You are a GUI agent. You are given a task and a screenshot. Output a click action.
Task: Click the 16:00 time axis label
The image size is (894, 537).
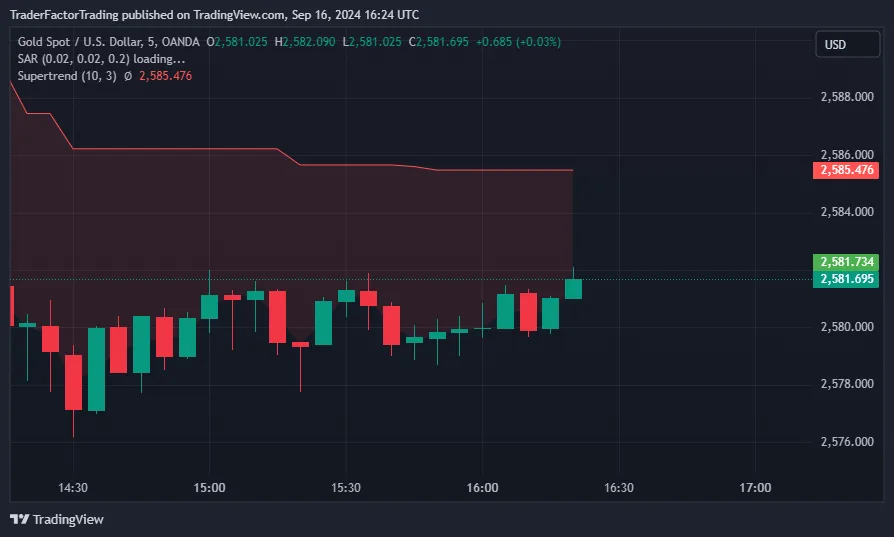coord(482,488)
